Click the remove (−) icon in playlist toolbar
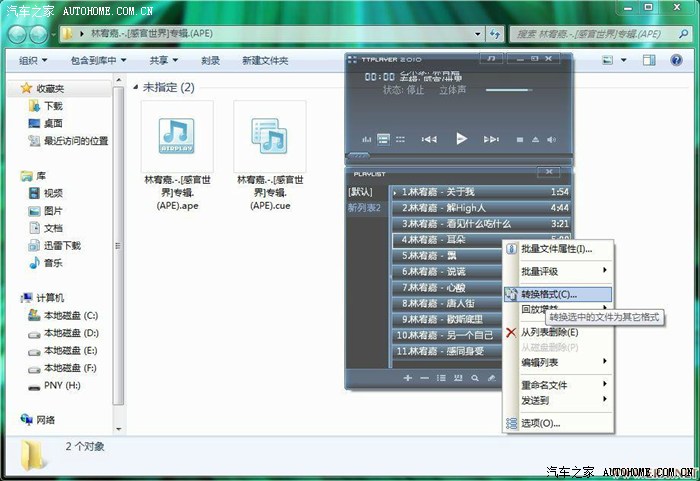 tap(424, 378)
